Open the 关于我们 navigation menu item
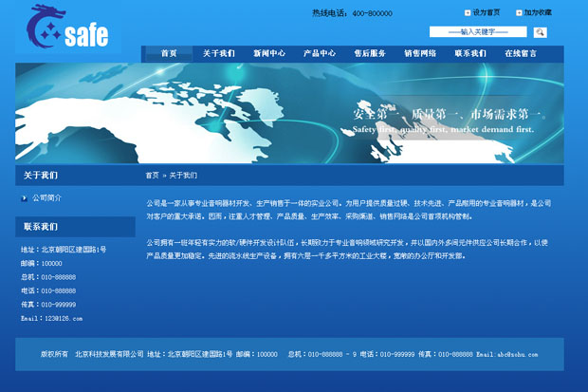 (218, 54)
